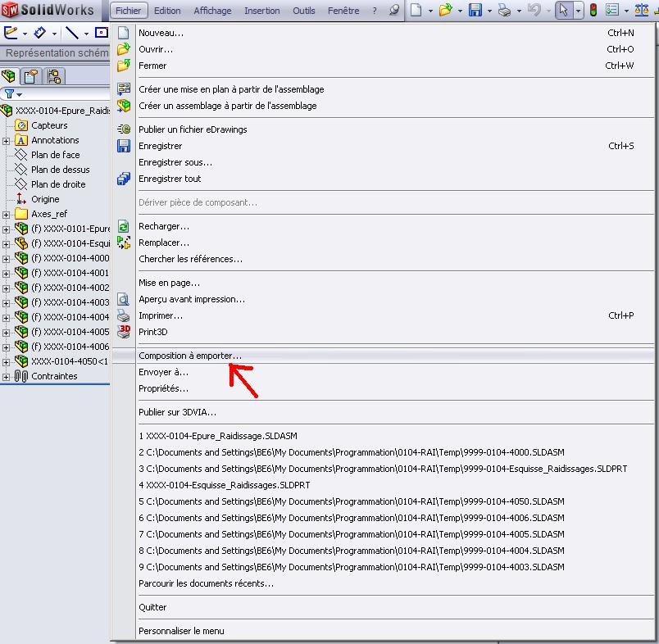Click the greyed Undo arrow icon
659x644 pixels.
[534, 10]
